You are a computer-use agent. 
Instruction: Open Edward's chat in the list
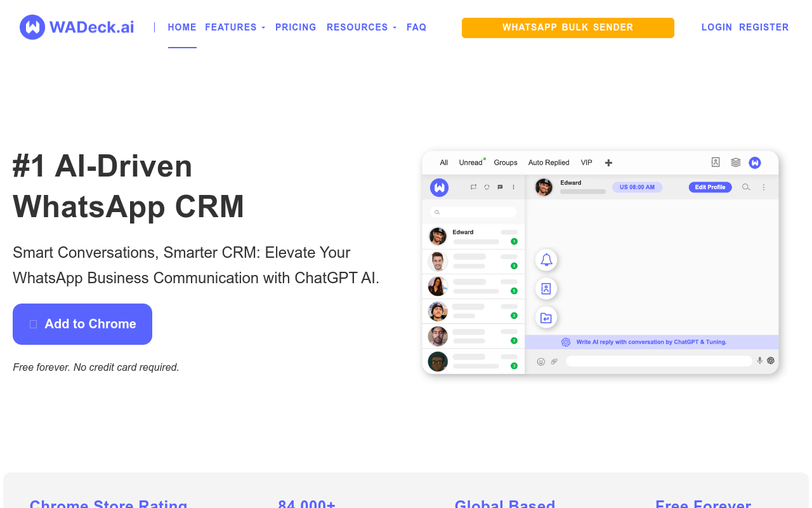coord(473,237)
